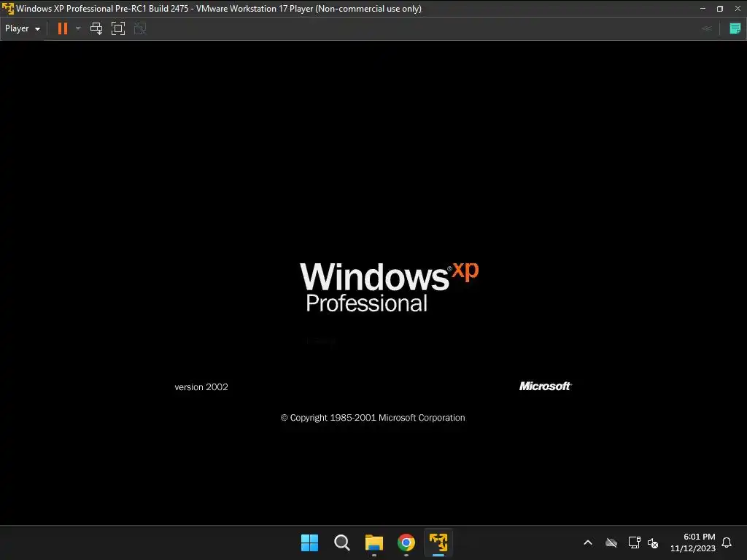The image size is (747, 560).
Task: Expand the power options dropdown arrow
Action: click(x=78, y=28)
